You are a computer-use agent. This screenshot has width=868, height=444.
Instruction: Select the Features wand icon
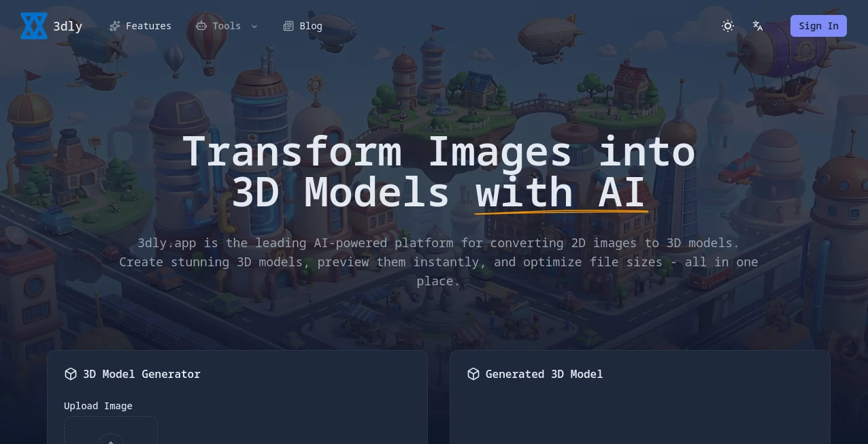click(x=114, y=26)
